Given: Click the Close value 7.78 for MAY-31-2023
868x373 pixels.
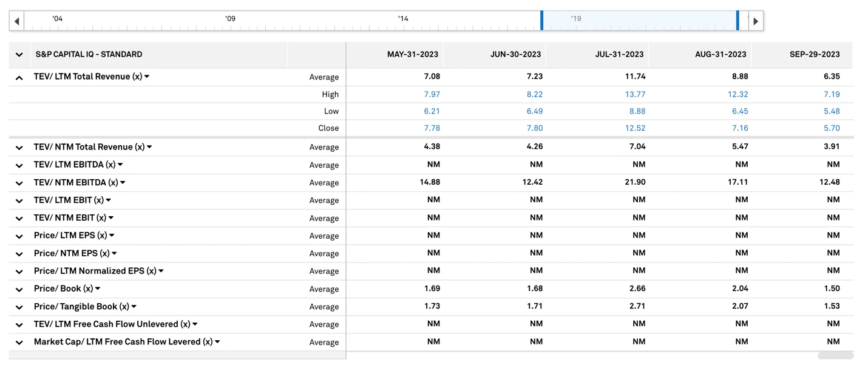Looking at the screenshot, I should pyautogui.click(x=432, y=128).
